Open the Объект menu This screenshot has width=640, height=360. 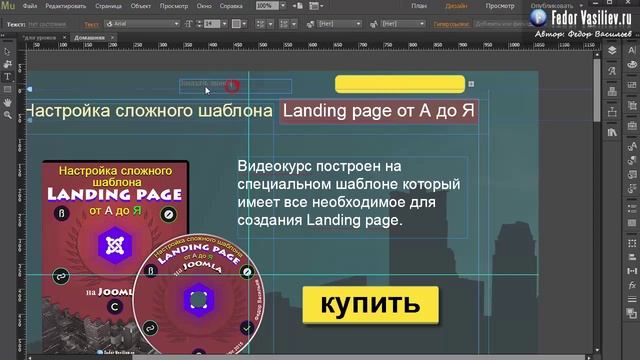140,6
